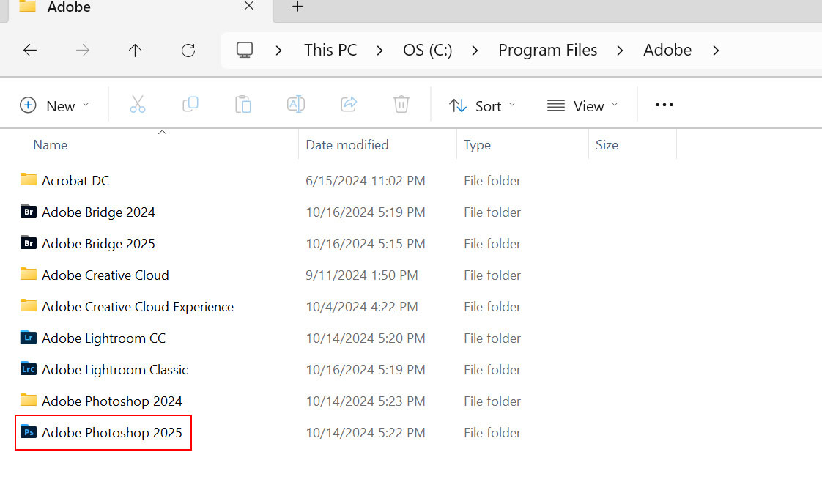Navigate to This PC via breadcrumb

[330, 50]
